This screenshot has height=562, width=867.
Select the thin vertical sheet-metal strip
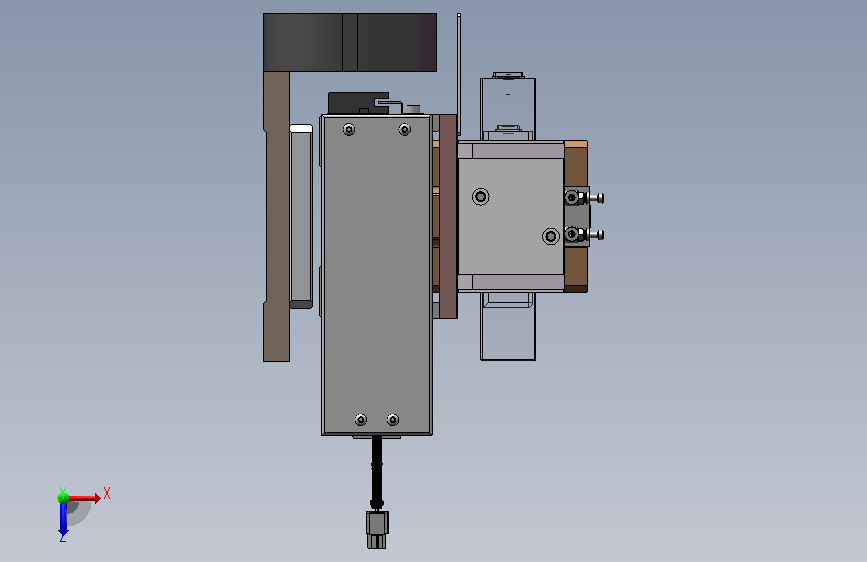[x=459, y=75]
